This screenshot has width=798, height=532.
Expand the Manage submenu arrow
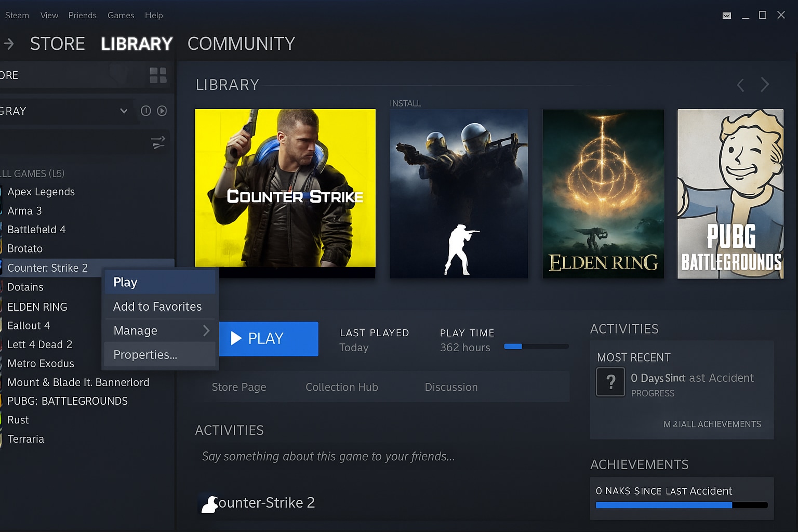[x=206, y=330]
